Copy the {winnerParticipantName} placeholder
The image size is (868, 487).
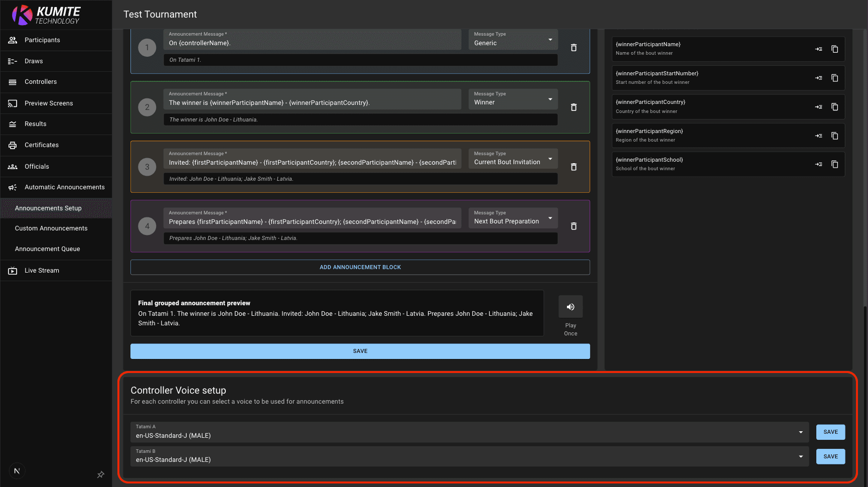834,49
